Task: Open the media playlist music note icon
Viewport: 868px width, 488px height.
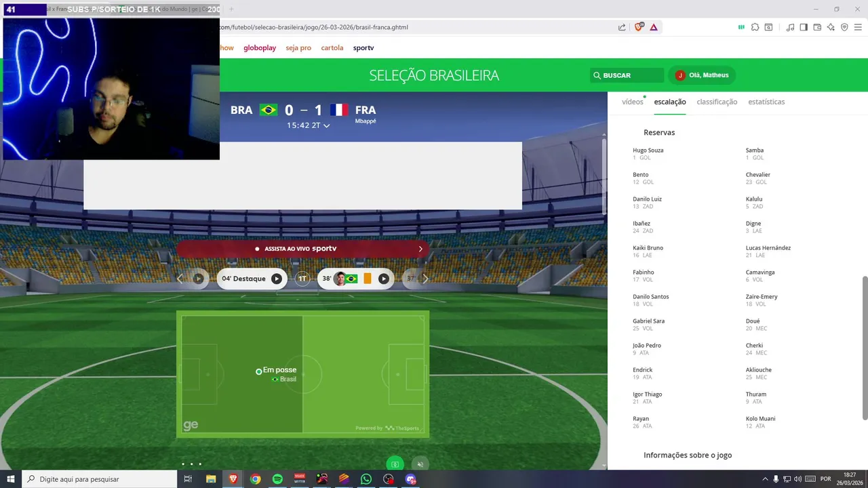Action: pyautogui.click(x=790, y=27)
